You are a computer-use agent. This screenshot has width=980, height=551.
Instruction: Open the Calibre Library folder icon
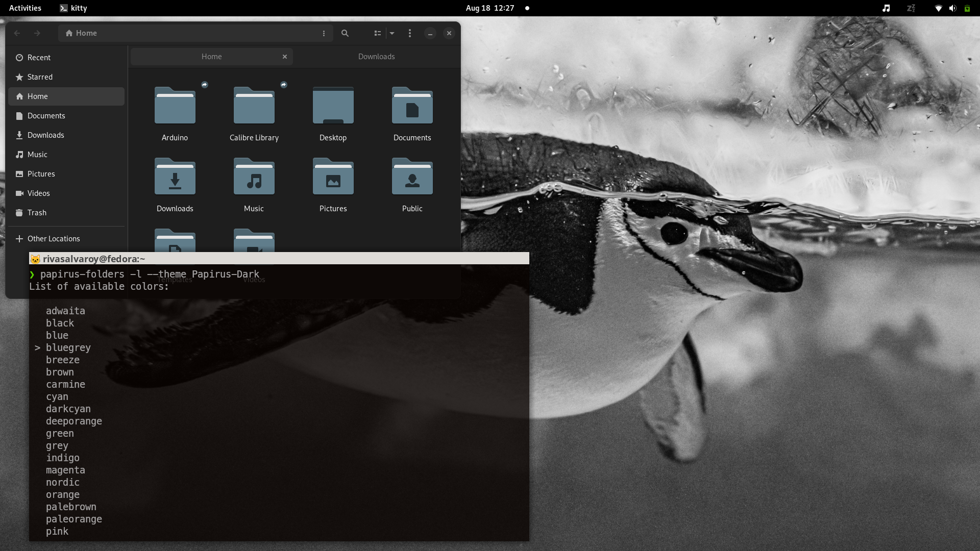[254, 105]
